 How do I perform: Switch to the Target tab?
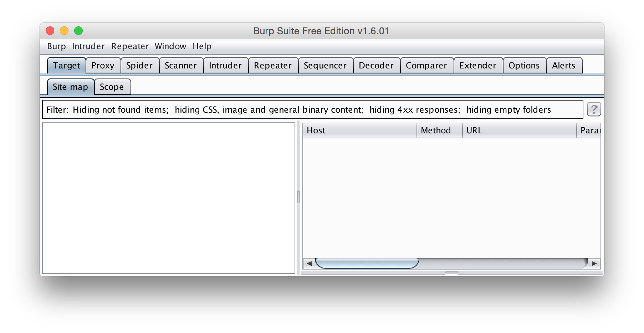pos(67,65)
